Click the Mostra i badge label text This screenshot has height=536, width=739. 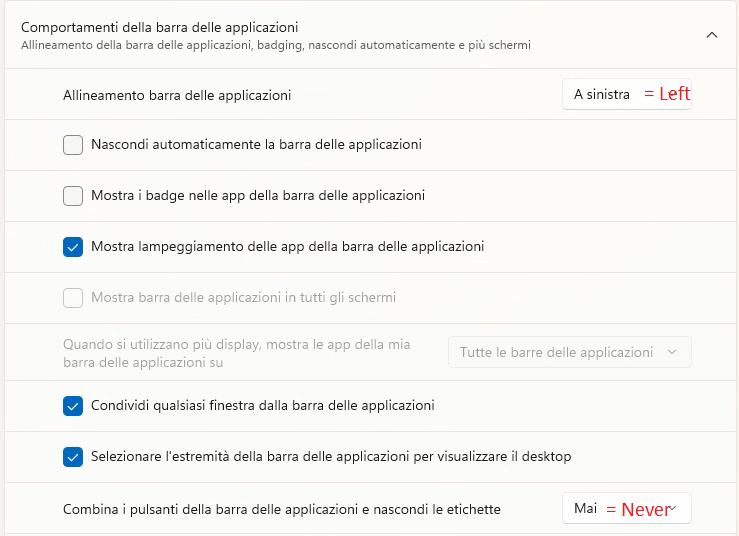coord(258,196)
